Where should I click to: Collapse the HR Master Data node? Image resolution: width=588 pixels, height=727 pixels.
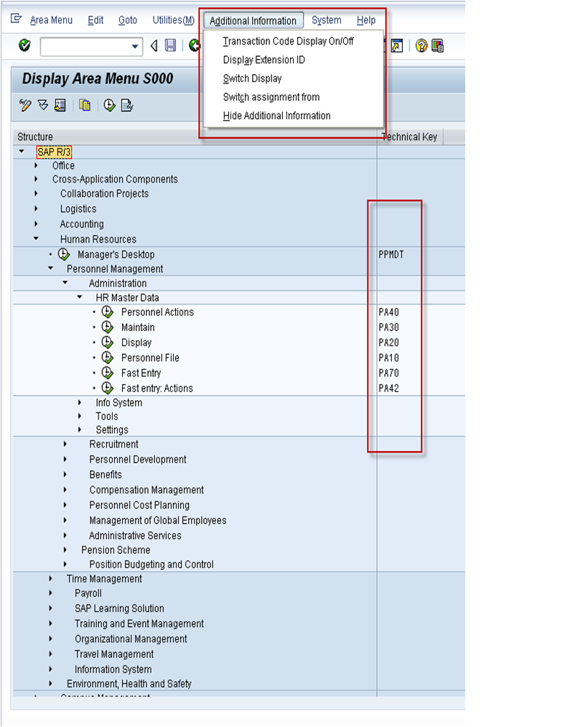[x=80, y=297]
